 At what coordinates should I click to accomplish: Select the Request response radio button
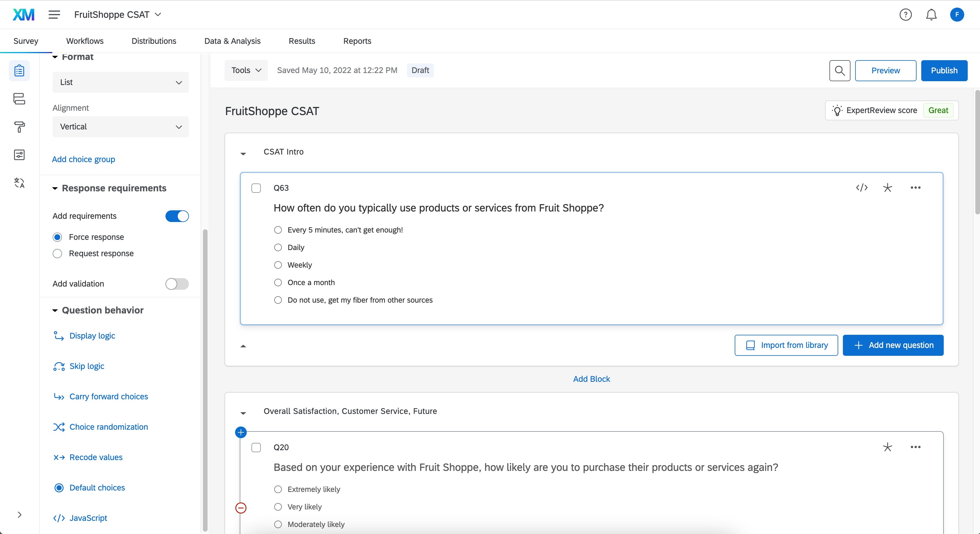[57, 254]
